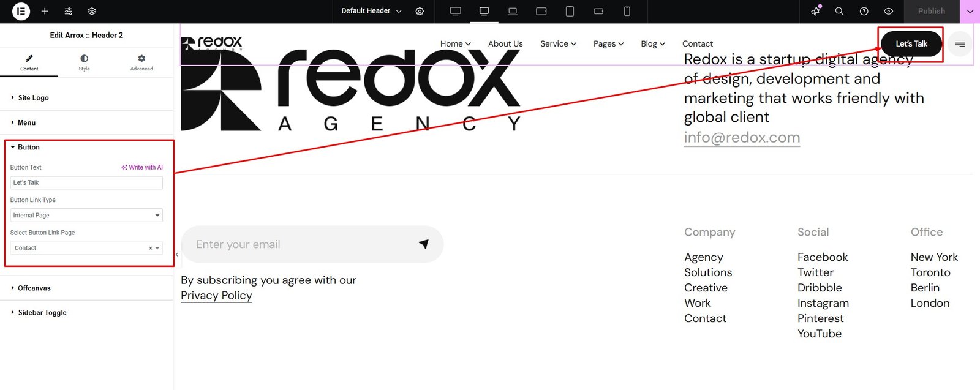This screenshot has width=980, height=390.
Task: Open the Finder search icon
Action: click(x=839, y=11)
